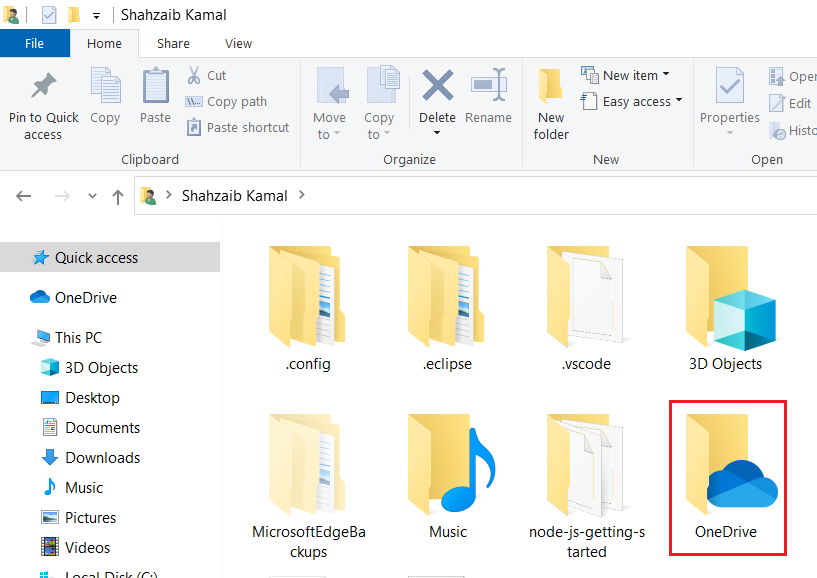
Task: Click New folder icon in title bar toolbar
Action: pos(74,15)
